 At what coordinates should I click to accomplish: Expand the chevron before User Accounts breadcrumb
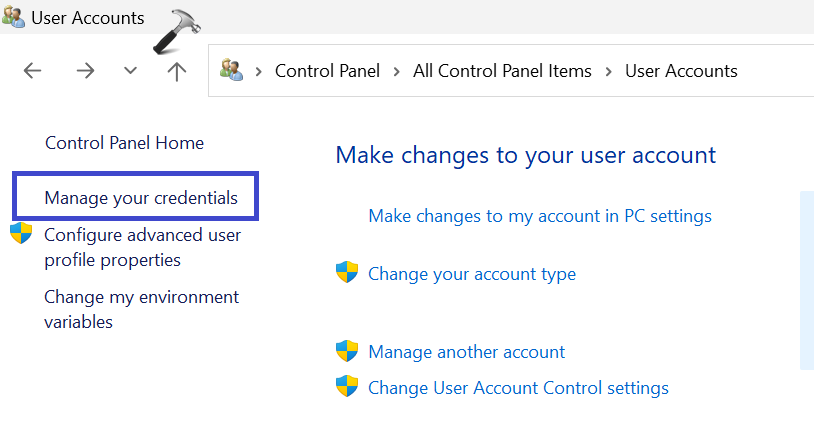coord(609,71)
